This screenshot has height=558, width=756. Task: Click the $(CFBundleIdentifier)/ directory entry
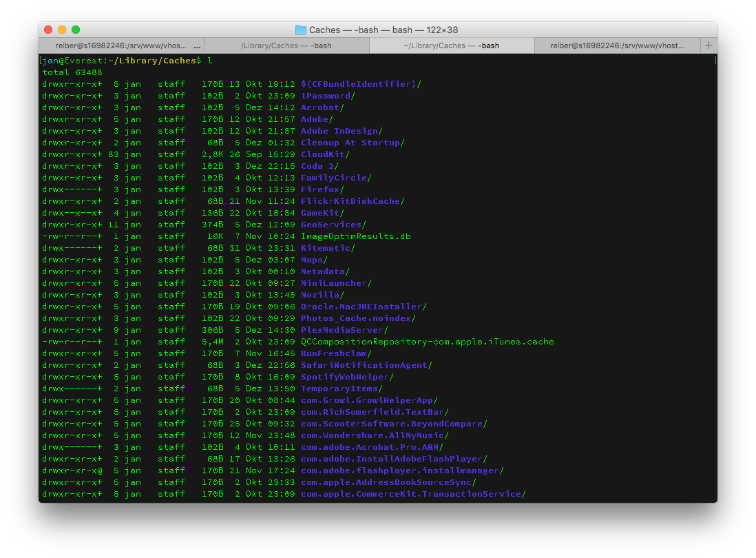coord(361,84)
